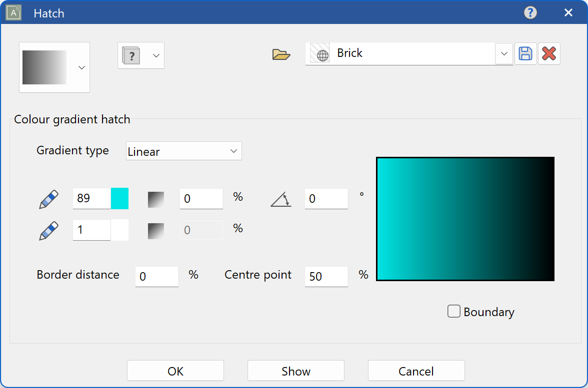Screen dimensions: 588x388
Task: Click the cyan colour swatch
Action: coord(119,198)
